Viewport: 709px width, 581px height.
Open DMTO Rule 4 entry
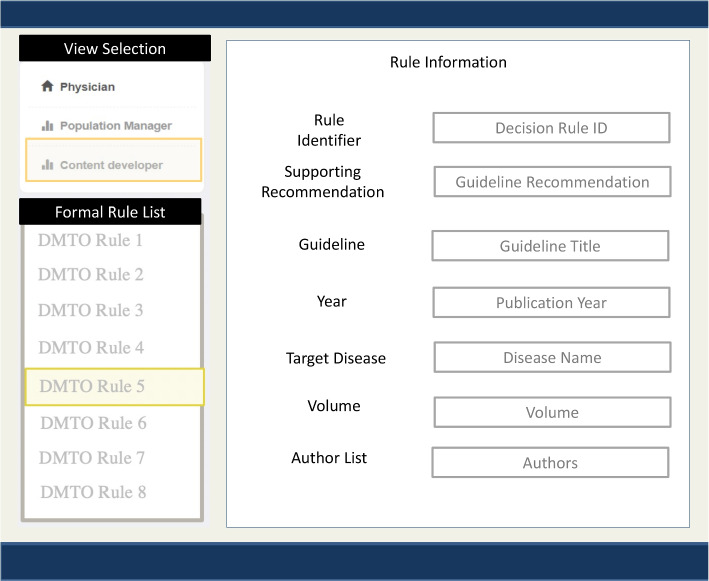click(90, 348)
